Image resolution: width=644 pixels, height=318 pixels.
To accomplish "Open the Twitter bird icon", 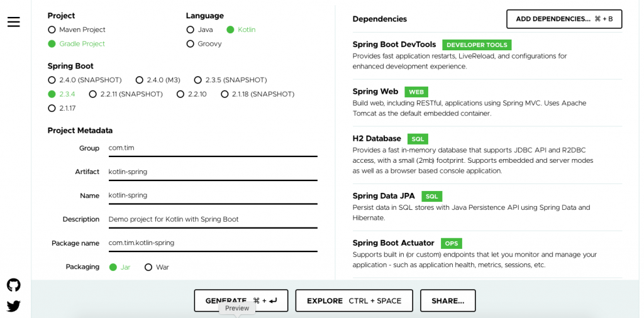I will pyautogui.click(x=14, y=306).
